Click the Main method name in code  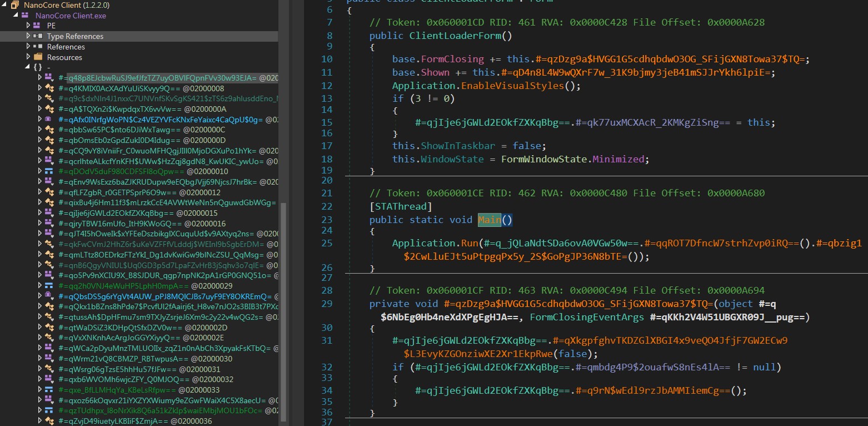[x=490, y=220]
